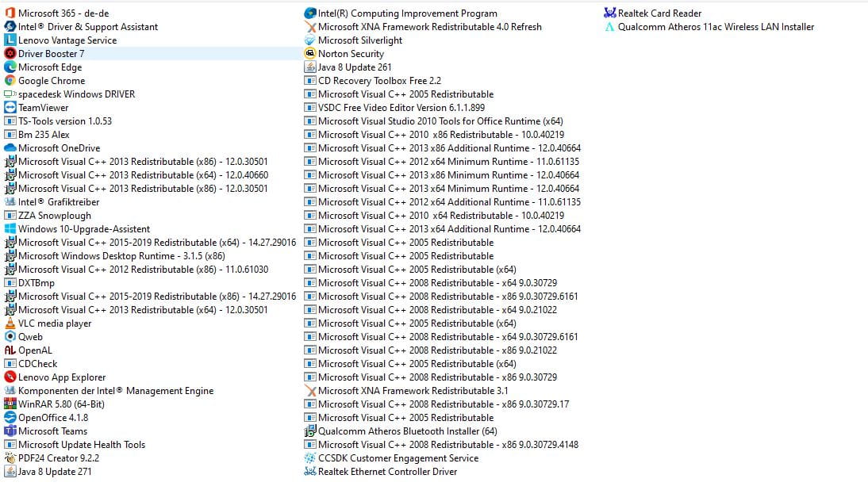Click the WinRAR 5.80 icon
Image resolution: width=868 pixels, height=490 pixels.
[10, 404]
